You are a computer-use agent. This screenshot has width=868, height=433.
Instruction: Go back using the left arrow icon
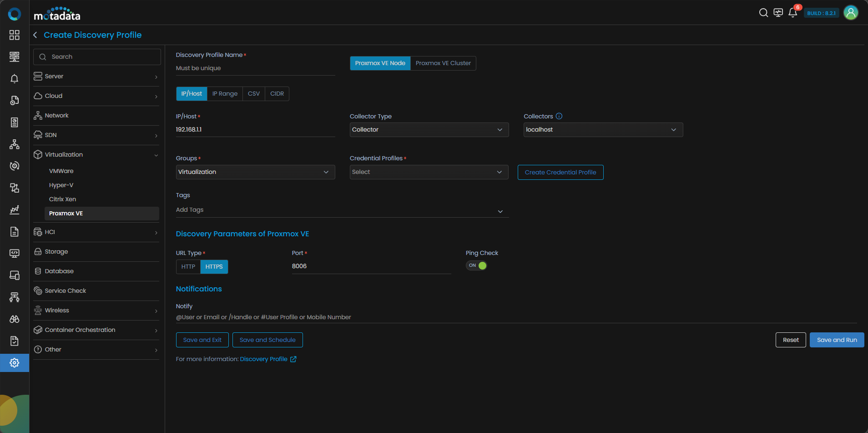tap(35, 35)
